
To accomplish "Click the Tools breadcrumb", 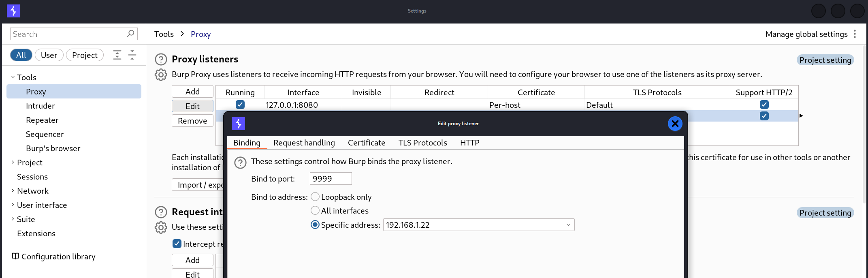I will (x=164, y=34).
